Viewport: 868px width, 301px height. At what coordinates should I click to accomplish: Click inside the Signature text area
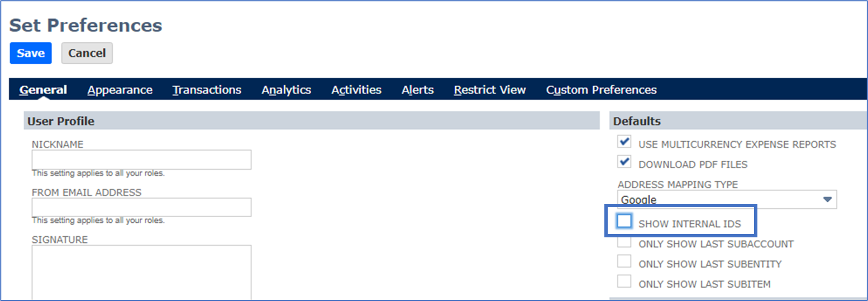141,273
